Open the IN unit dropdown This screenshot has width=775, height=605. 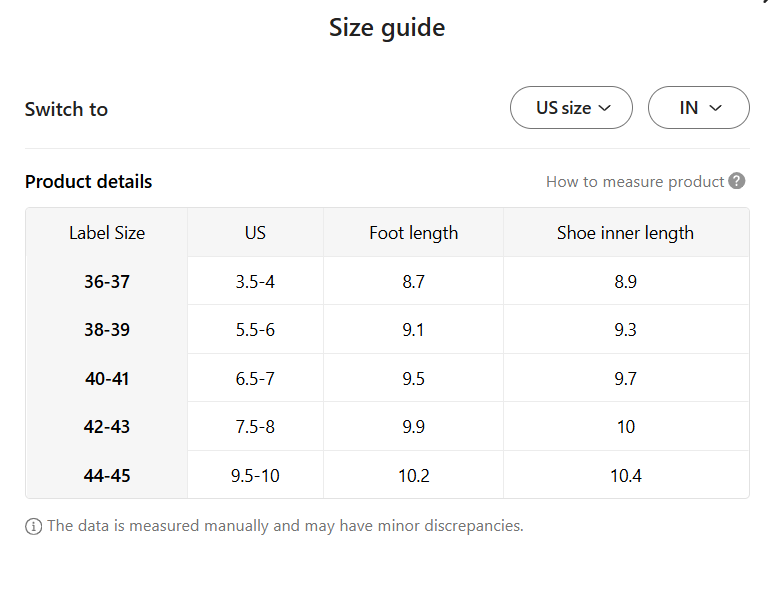point(698,108)
